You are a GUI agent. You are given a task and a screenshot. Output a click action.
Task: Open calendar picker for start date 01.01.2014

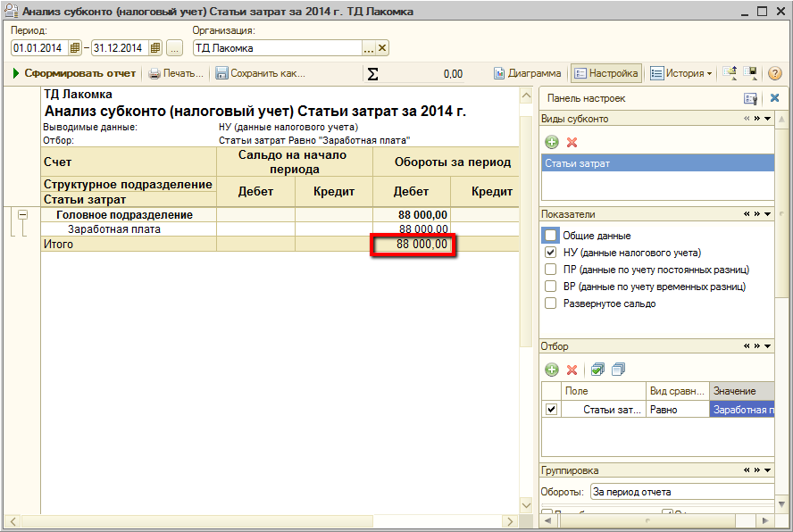point(74,48)
